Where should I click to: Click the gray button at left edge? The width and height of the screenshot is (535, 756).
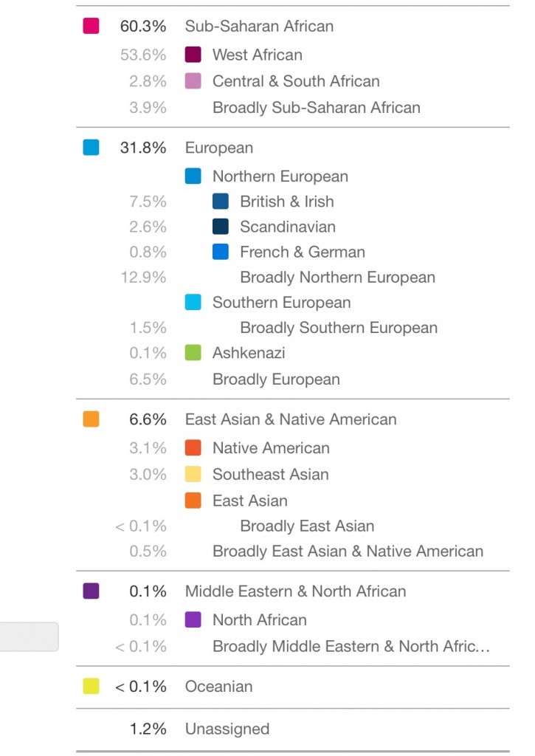click(x=28, y=636)
